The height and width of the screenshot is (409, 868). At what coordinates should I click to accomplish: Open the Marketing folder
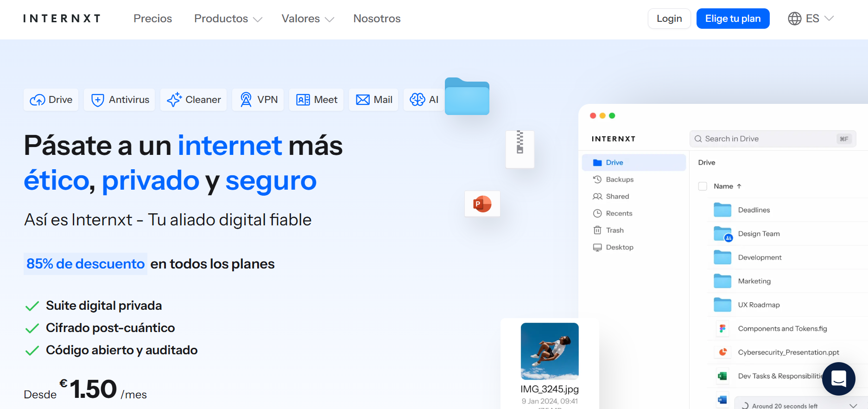pyautogui.click(x=788, y=281)
